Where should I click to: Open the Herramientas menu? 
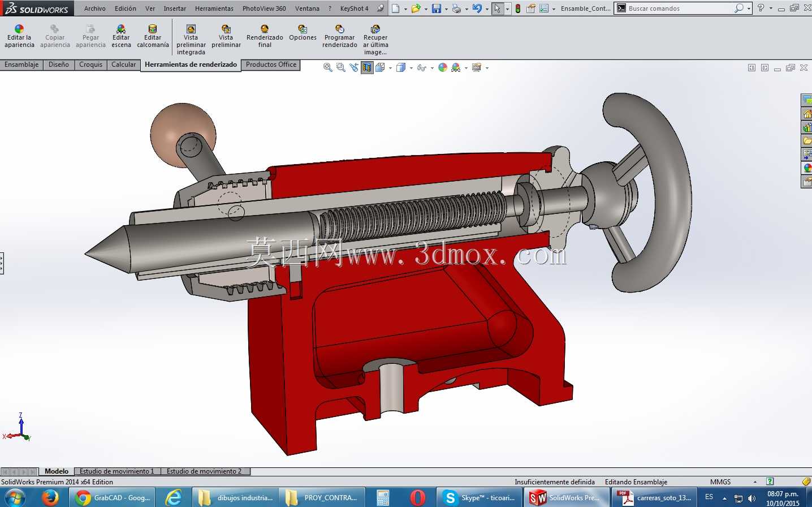click(x=214, y=8)
